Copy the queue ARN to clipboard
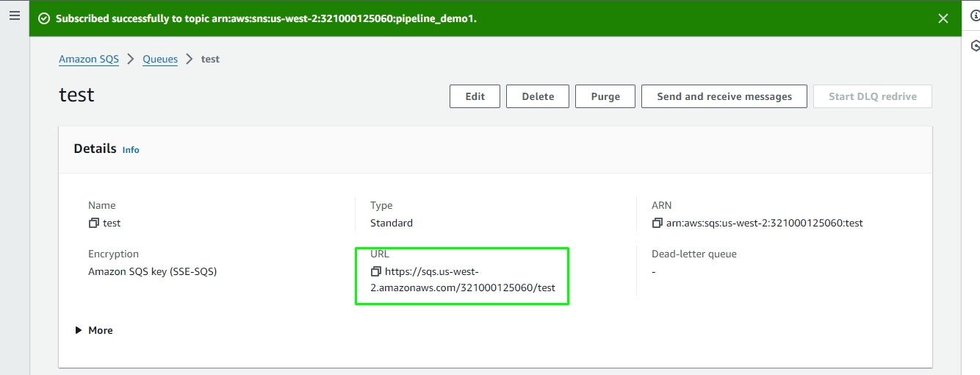This screenshot has width=980, height=375. pos(657,223)
